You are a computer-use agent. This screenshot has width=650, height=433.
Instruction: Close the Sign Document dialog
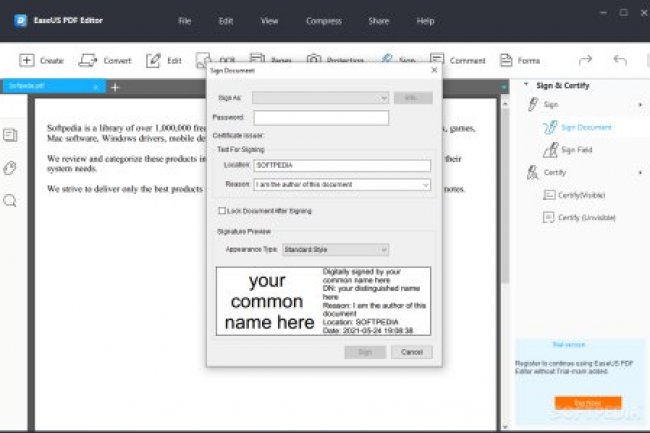[x=433, y=70]
